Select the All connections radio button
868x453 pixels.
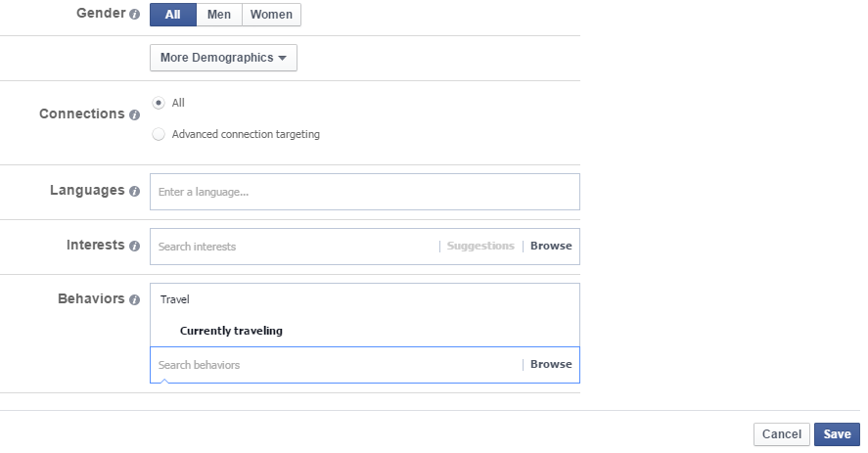coord(159,103)
